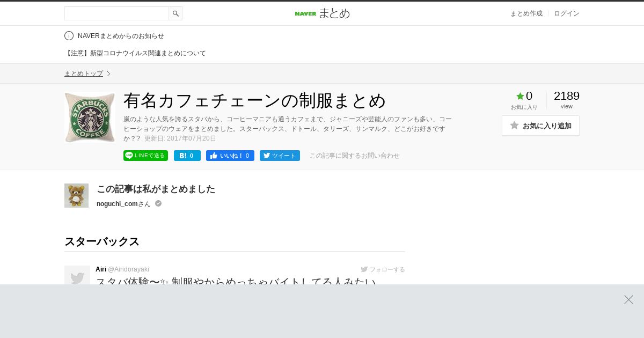Click the お気に入り count label
The width and height of the screenshot is (644, 338).
524,107
